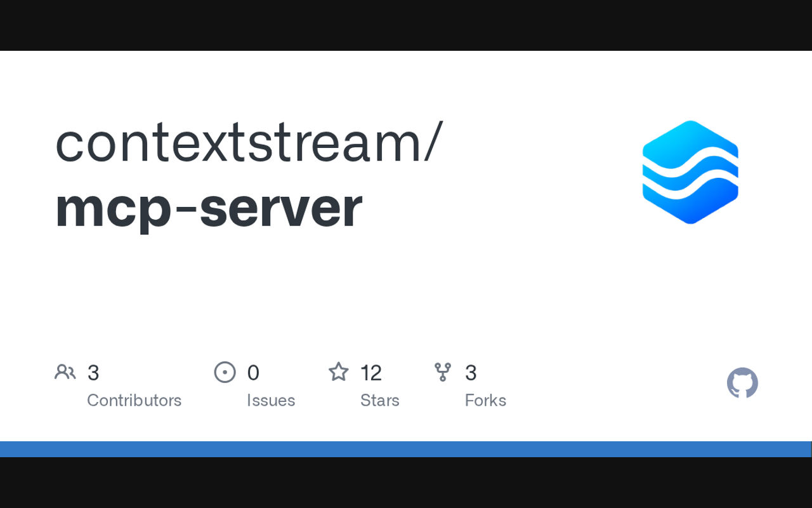The height and width of the screenshot is (508, 812).
Task: Click the GitHub Octocat logo
Action: click(742, 383)
